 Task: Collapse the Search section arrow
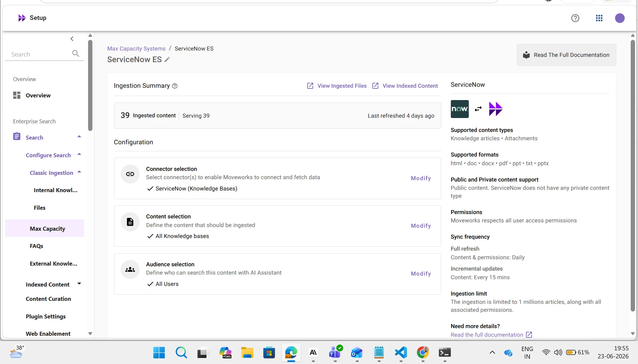coord(79,137)
